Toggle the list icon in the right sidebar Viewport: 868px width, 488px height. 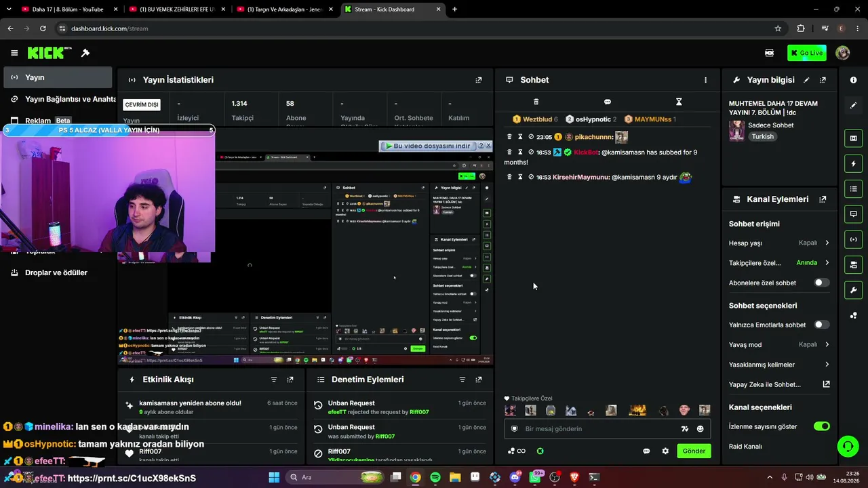coord(853,188)
